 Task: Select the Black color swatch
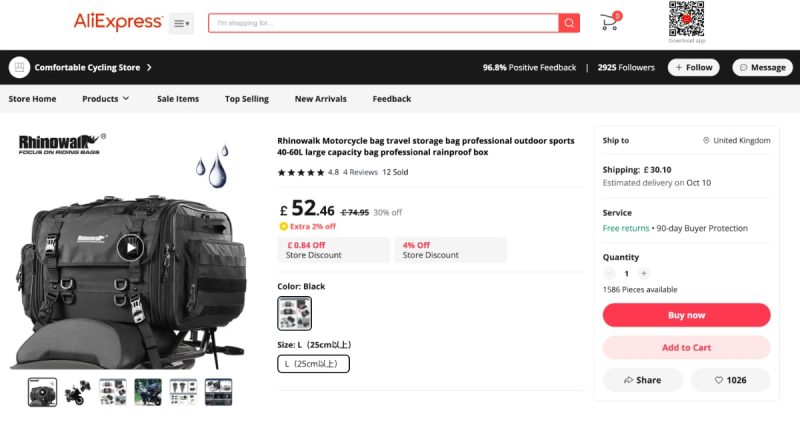point(294,313)
